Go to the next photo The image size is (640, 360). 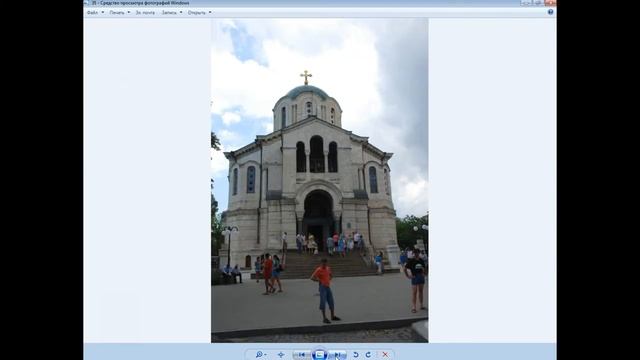tap(338, 355)
